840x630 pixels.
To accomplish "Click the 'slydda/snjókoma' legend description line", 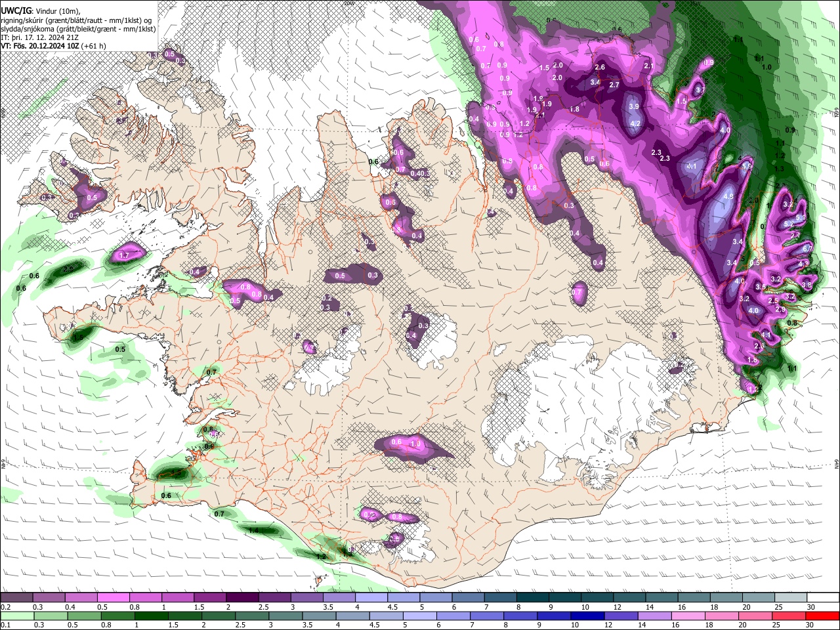I will coord(78,29).
